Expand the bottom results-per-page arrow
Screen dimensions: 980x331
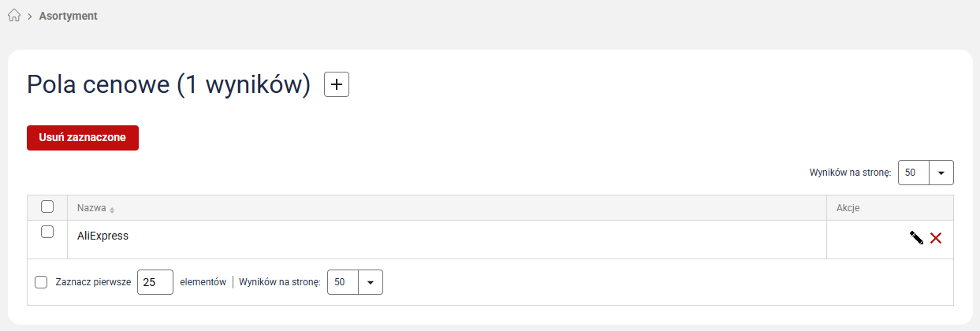click(371, 282)
